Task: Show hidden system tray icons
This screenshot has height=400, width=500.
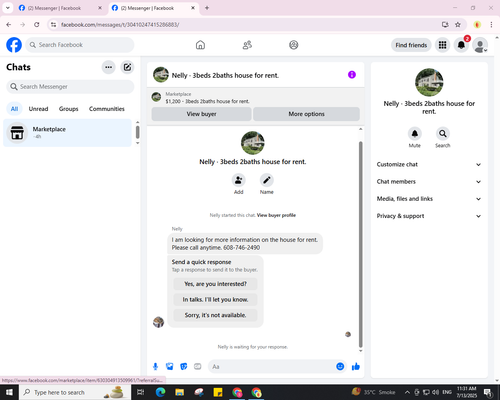Action: [x=407, y=392]
